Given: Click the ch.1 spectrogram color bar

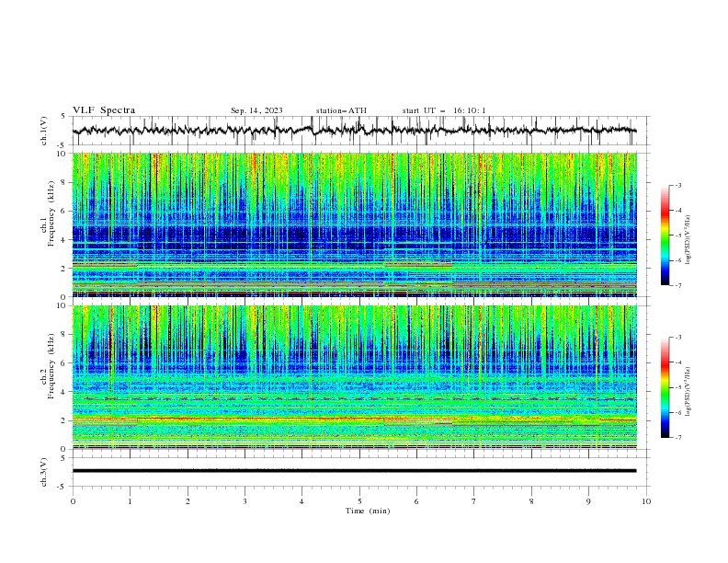Looking at the screenshot, I should (665, 236).
